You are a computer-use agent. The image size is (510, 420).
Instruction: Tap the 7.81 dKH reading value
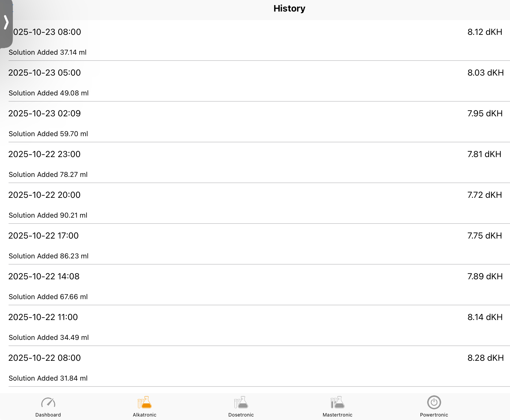[x=484, y=154]
